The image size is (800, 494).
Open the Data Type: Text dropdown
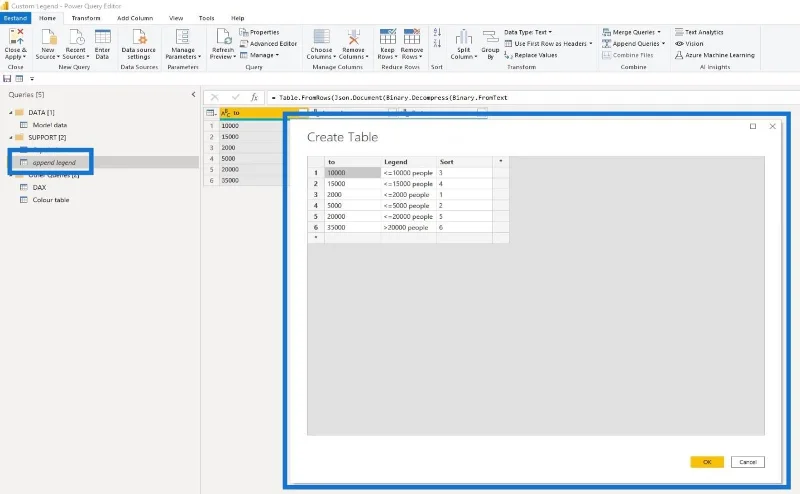528,32
